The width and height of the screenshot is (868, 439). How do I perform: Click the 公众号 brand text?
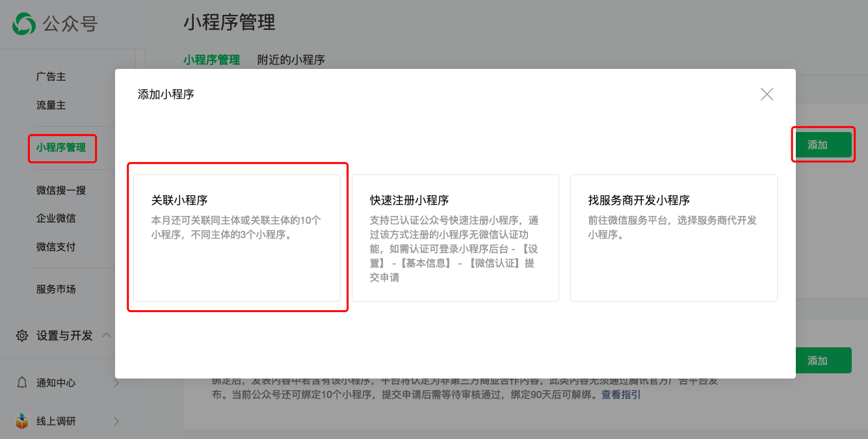(x=70, y=25)
